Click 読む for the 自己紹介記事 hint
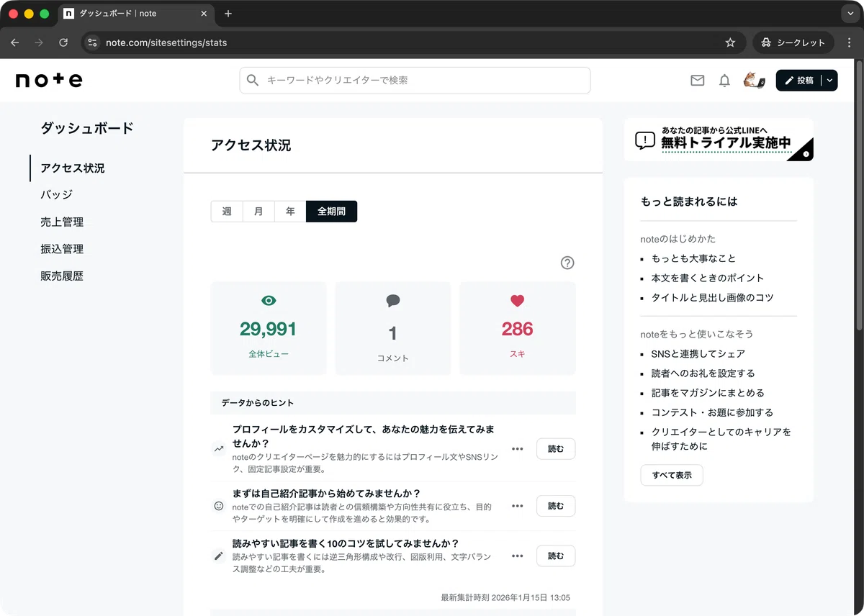Viewport: 864px width, 616px height. pos(556,506)
